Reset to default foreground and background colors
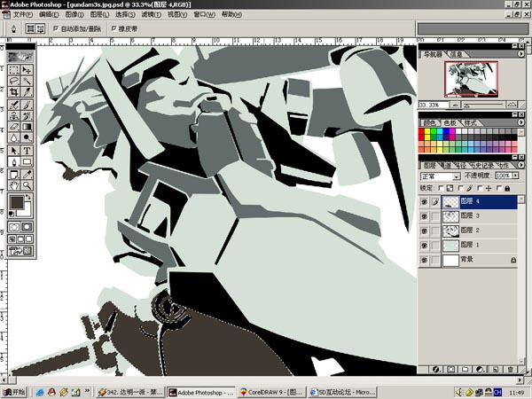Viewport: 532px width, 399px height. click(12, 214)
